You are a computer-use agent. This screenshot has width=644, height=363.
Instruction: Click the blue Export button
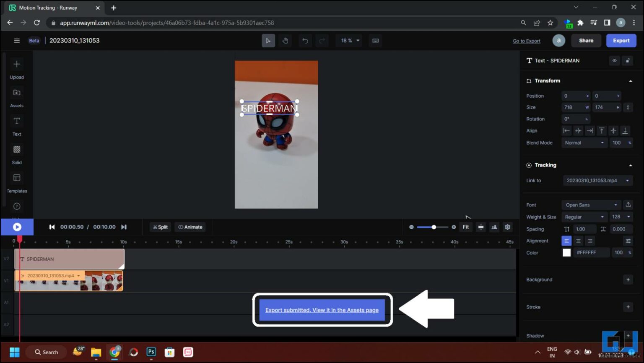pyautogui.click(x=621, y=40)
